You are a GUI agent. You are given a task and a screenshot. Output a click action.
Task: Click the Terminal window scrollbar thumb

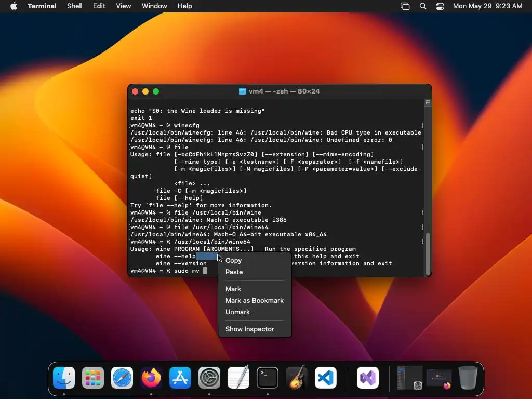coord(428,254)
